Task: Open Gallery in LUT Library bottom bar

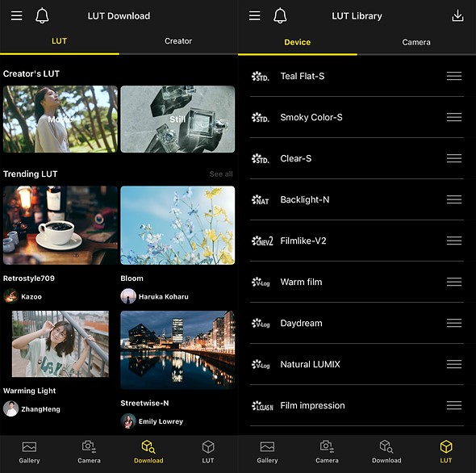Action: 267,452
